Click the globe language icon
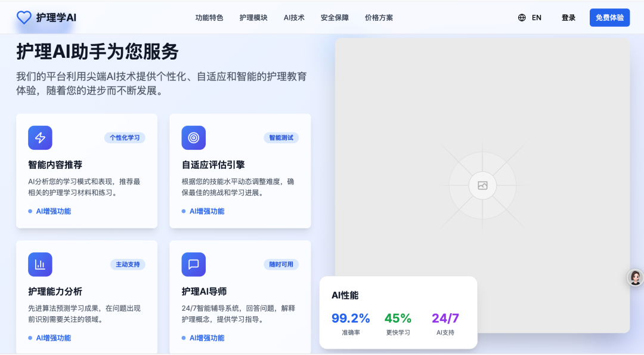The image size is (644, 355). pos(522,18)
